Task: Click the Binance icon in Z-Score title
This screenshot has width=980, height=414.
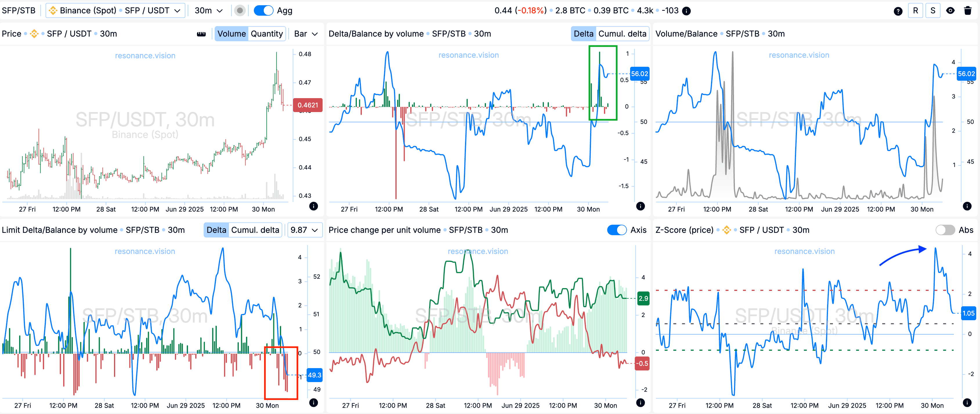Action: pos(726,230)
